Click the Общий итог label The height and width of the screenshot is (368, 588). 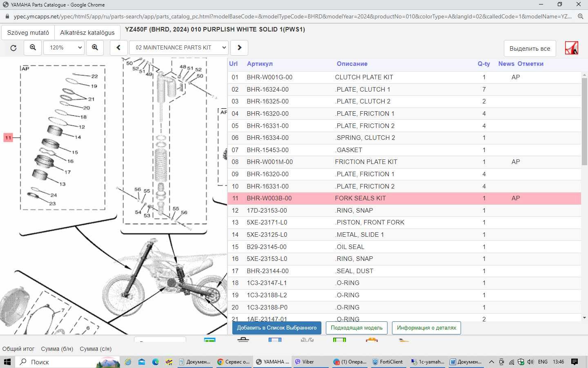(18, 349)
